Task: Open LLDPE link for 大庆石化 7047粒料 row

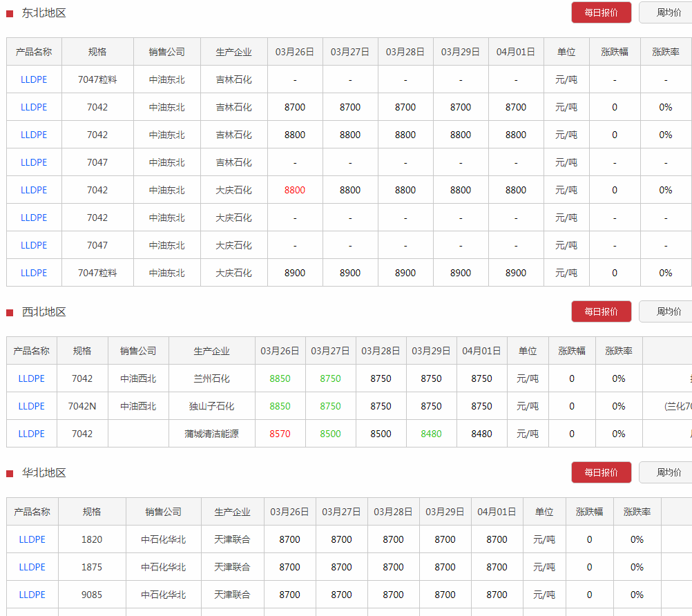Action: tap(34, 273)
